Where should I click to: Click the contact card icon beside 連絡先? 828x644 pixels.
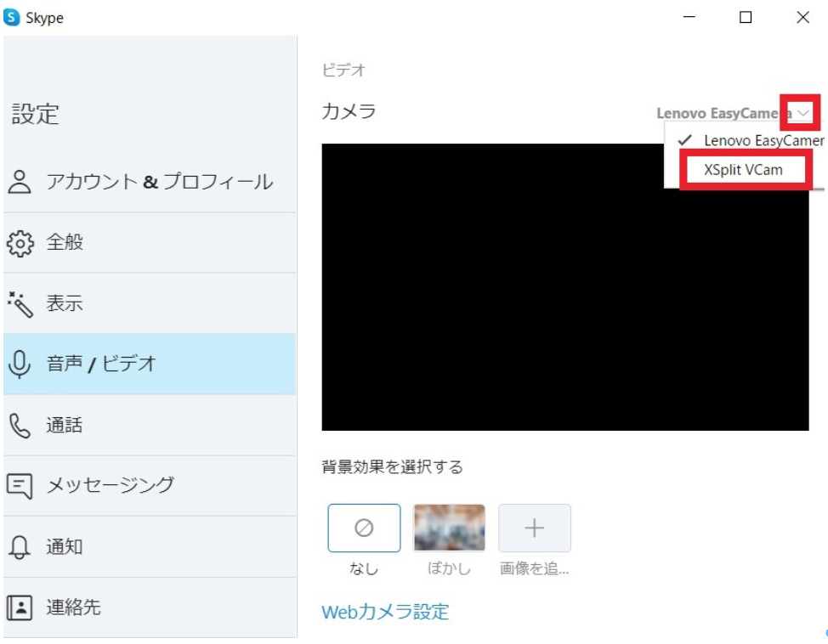click(20, 607)
